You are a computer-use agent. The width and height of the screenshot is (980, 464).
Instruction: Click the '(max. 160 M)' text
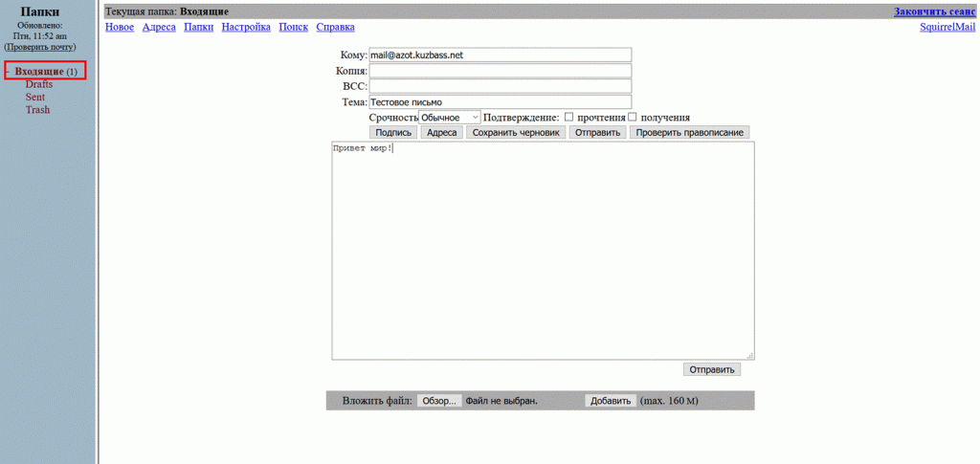click(669, 400)
